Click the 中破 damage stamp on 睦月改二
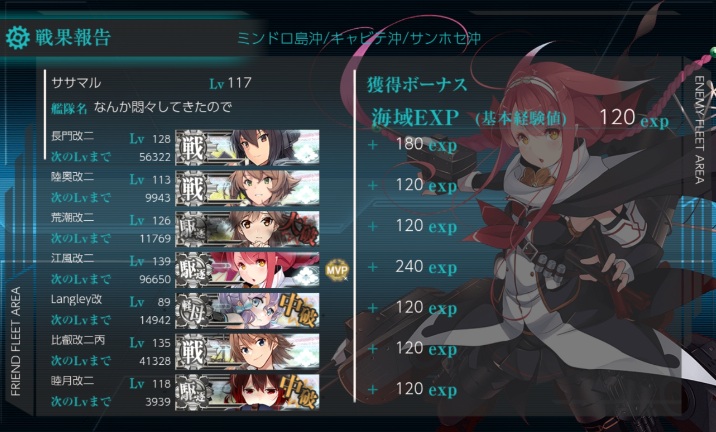The image size is (716, 432). 299,392
